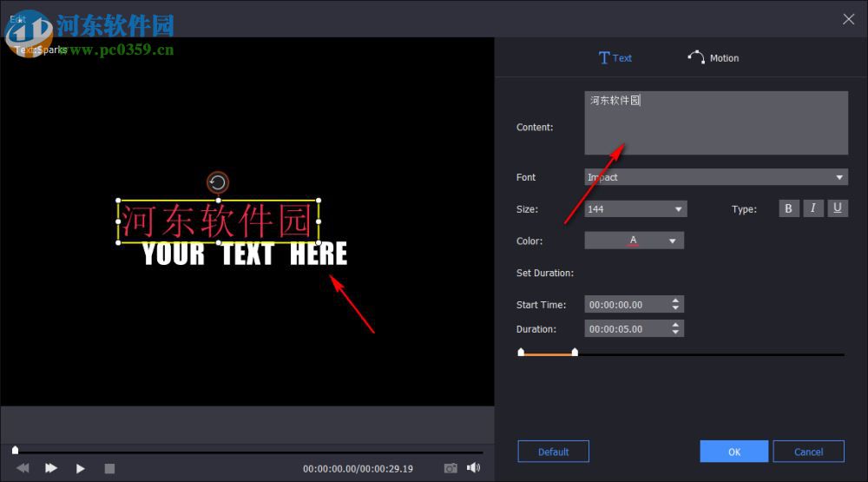This screenshot has width=868, height=482.
Task: Play the video preview
Action: click(x=80, y=469)
